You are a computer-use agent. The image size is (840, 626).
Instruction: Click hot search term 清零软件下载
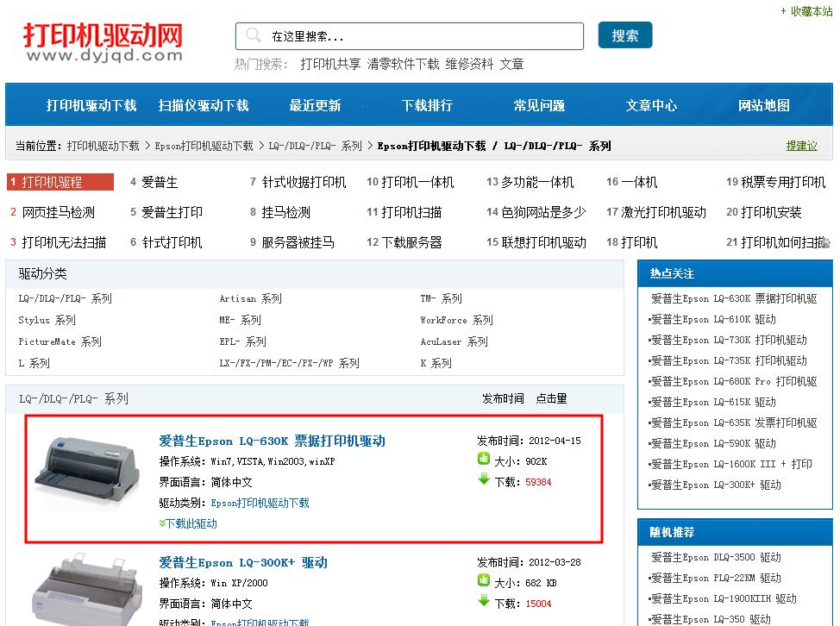tap(404, 65)
